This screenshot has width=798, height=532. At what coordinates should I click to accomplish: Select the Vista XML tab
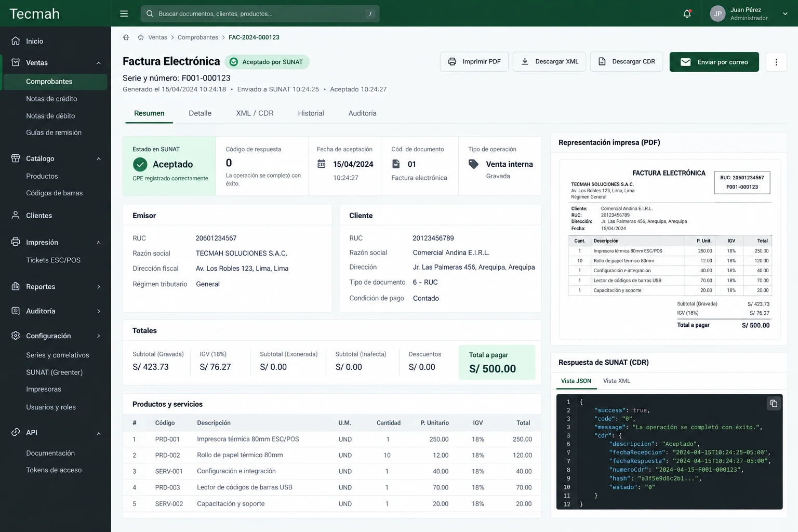coord(616,381)
